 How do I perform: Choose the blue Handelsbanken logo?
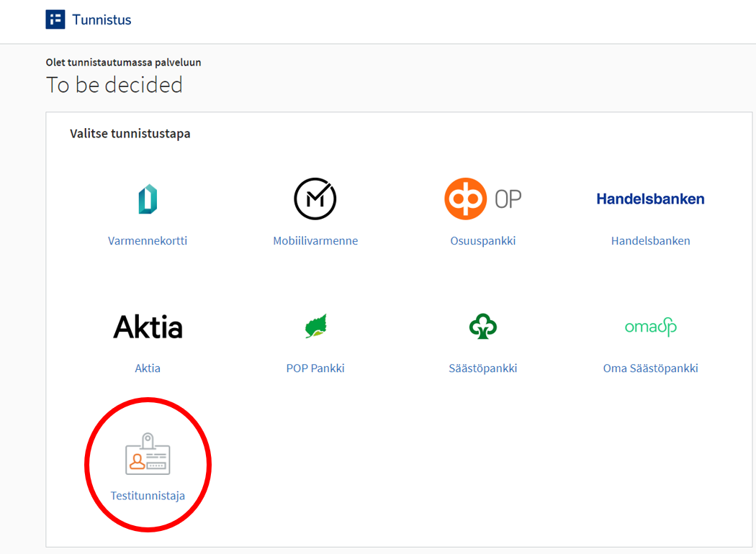[x=650, y=199]
